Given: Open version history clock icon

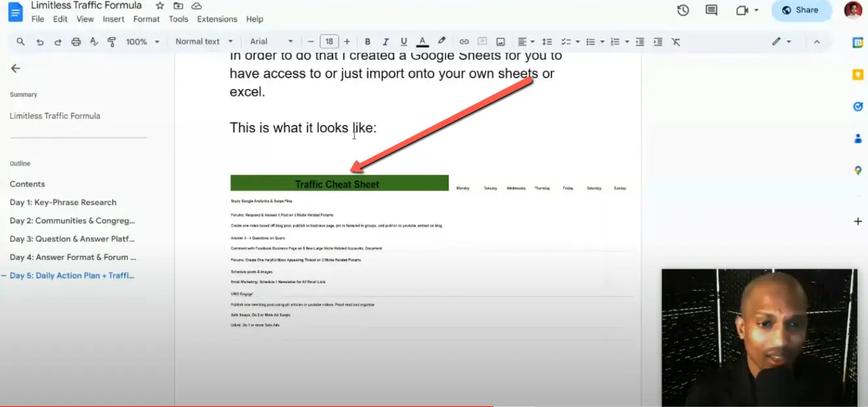Looking at the screenshot, I should click(x=683, y=10).
